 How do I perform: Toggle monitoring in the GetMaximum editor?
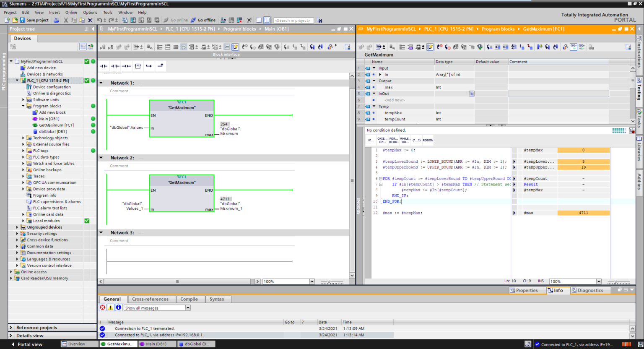[x=574, y=47]
